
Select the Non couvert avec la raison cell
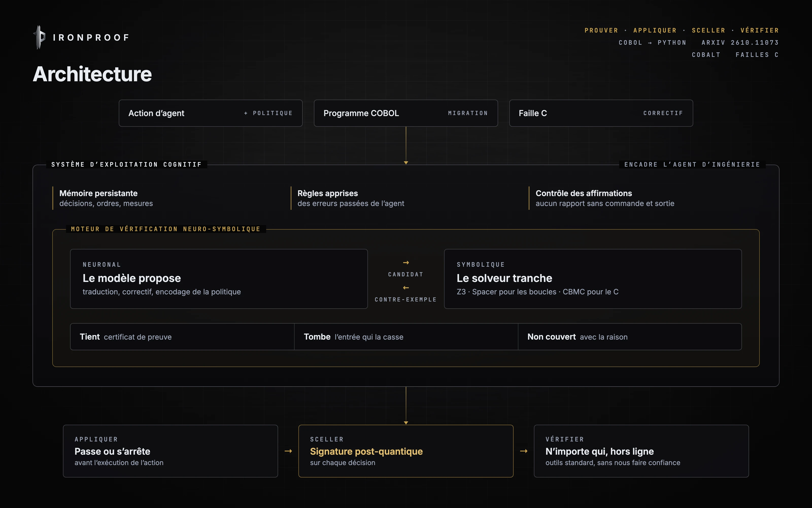(x=630, y=337)
